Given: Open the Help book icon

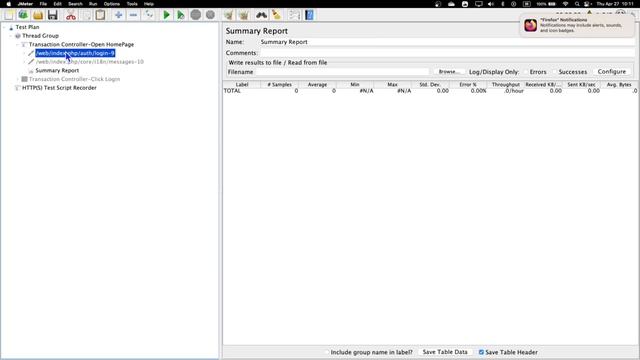Looking at the screenshot, I should 309,15.
